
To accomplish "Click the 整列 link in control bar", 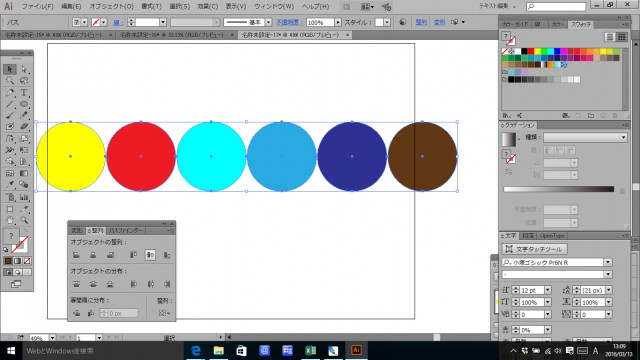I will pos(421,22).
